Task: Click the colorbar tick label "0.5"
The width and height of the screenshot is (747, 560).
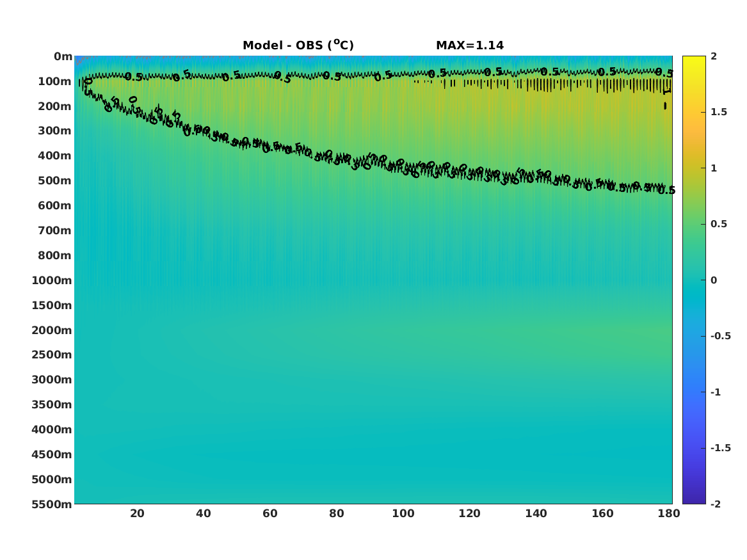Action: [x=719, y=224]
